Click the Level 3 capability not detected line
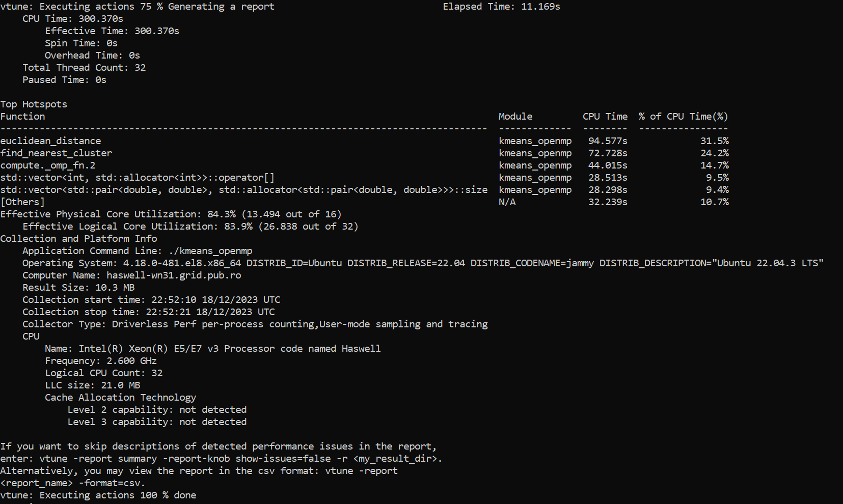 tap(157, 422)
